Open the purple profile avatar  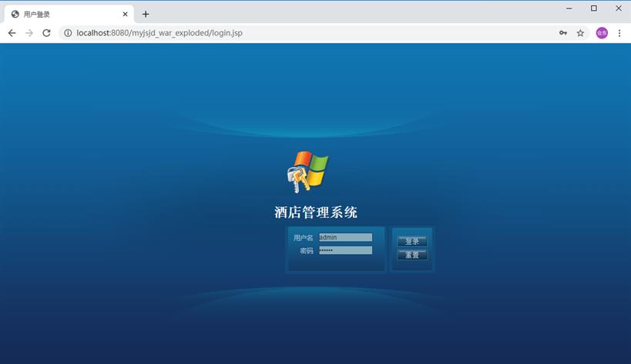pos(602,33)
